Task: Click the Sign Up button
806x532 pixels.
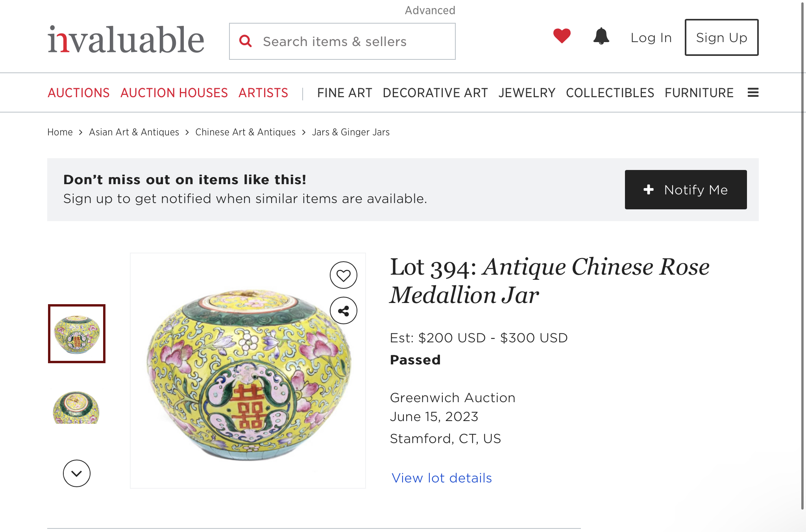Action: pos(721,37)
